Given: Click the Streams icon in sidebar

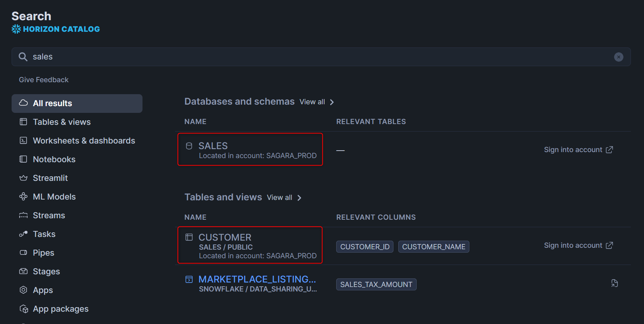Looking at the screenshot, I should click(24, 215).
